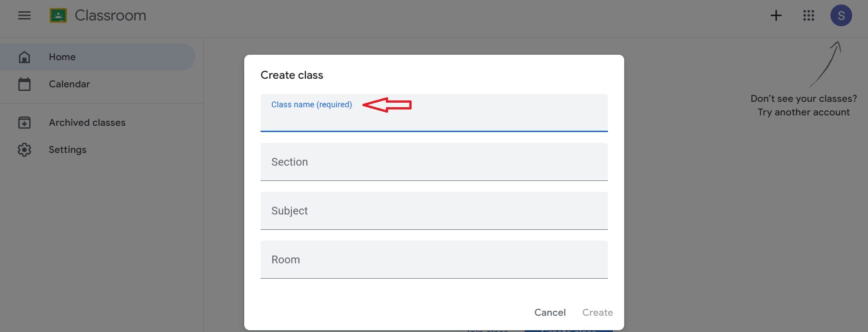Click the Subject input field
The height and width of the screenshot is (332, 868).
[434, 211]
